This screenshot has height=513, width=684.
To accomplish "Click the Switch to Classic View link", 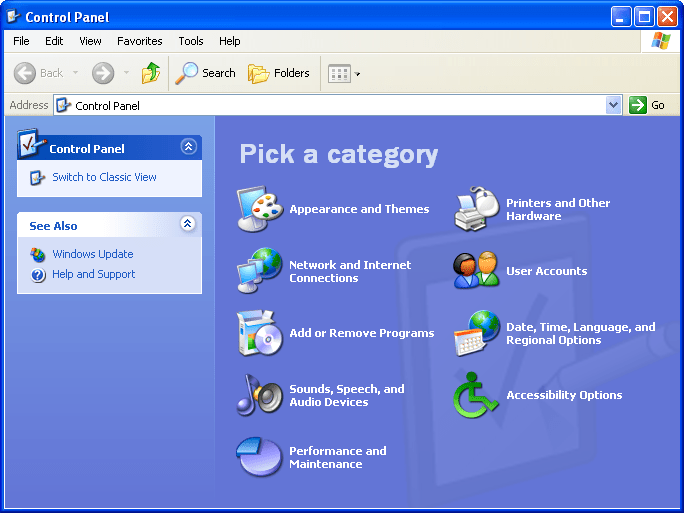I will coord(104,177).
